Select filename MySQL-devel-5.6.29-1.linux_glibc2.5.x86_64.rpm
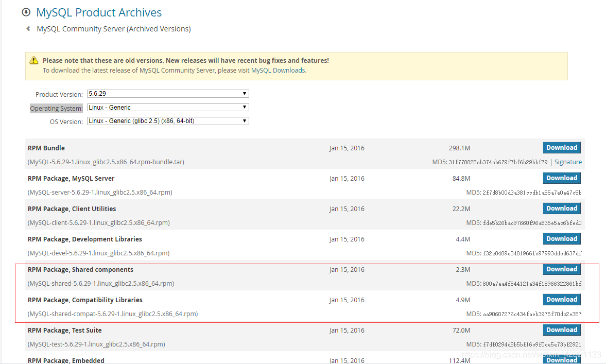Image resolution: width=606 pixels, height=364 pixels. 98,253
